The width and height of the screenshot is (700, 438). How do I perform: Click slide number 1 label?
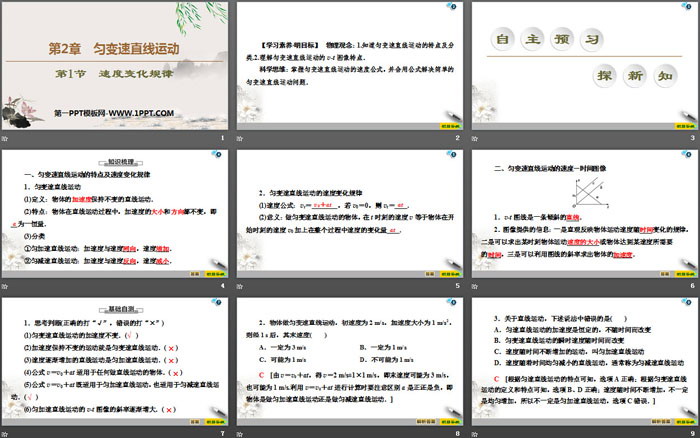coord(223,138)
